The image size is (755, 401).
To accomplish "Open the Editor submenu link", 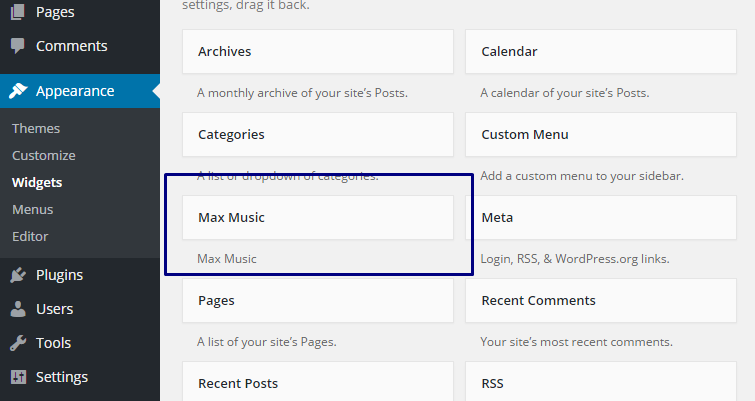I will point(30,236).
